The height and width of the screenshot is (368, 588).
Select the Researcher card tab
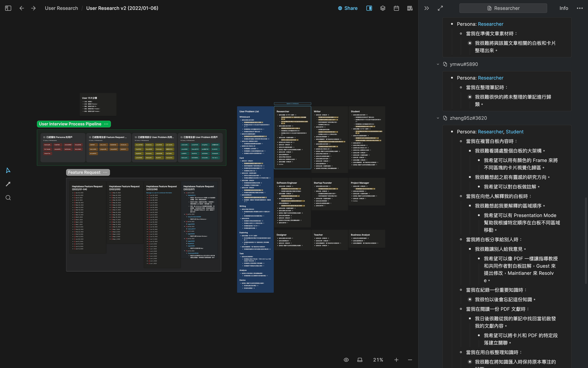tap(503, 8)
